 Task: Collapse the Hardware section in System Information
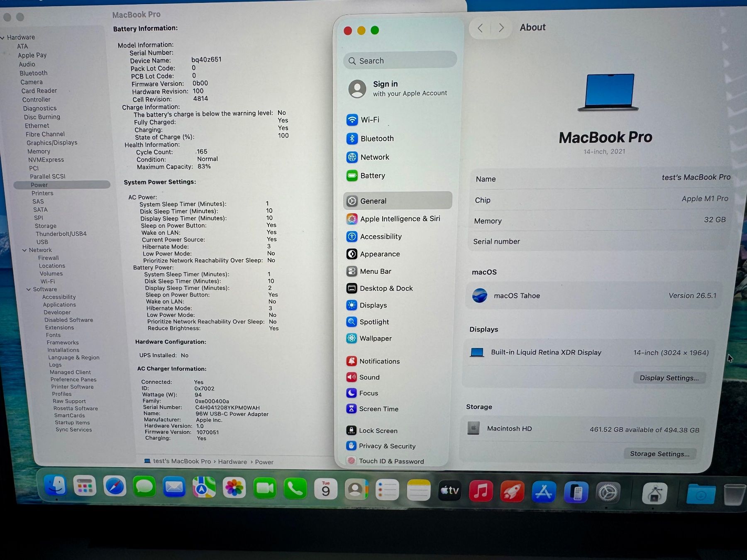[2, 38]
